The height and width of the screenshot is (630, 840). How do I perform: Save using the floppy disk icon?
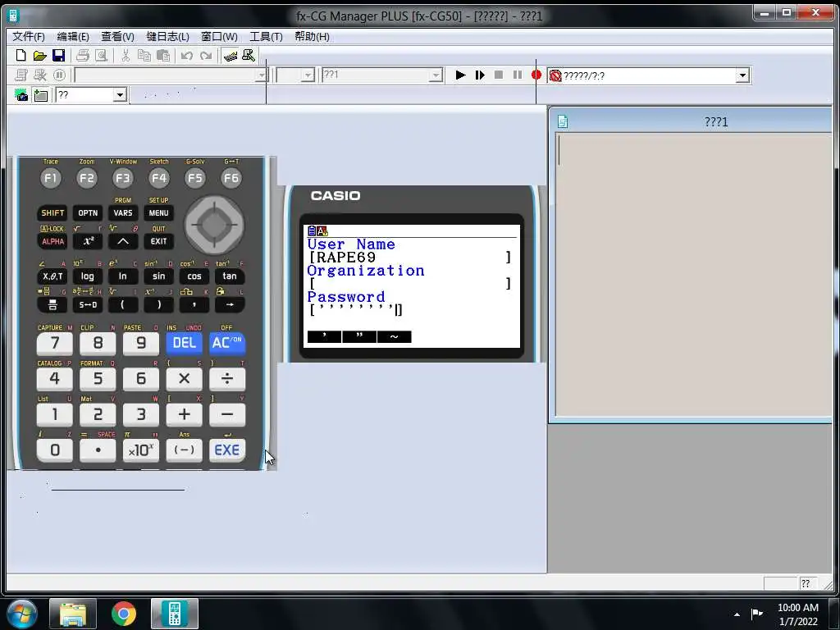click(x=58, y=55)
